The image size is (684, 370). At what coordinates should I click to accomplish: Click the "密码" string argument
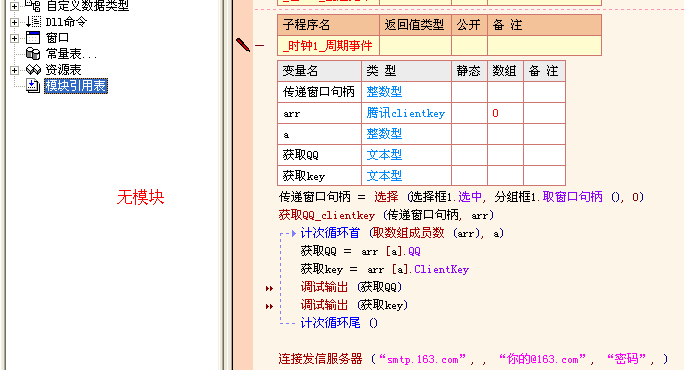[x=626, y=359]
